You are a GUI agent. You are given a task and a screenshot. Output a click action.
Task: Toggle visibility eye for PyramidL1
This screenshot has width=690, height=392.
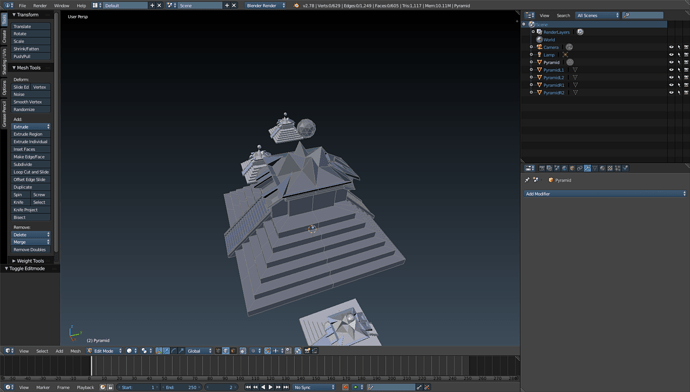[x=671, y=70]
